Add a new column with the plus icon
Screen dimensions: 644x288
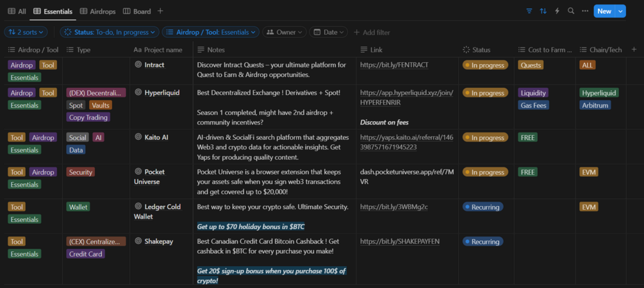(634, 49)
